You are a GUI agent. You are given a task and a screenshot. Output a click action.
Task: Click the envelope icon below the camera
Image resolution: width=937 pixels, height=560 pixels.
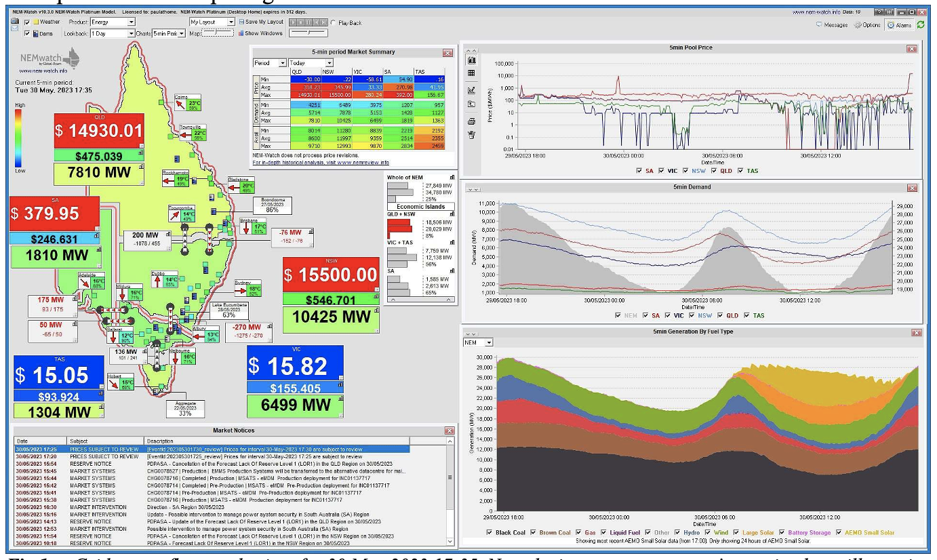coord(14,32)
